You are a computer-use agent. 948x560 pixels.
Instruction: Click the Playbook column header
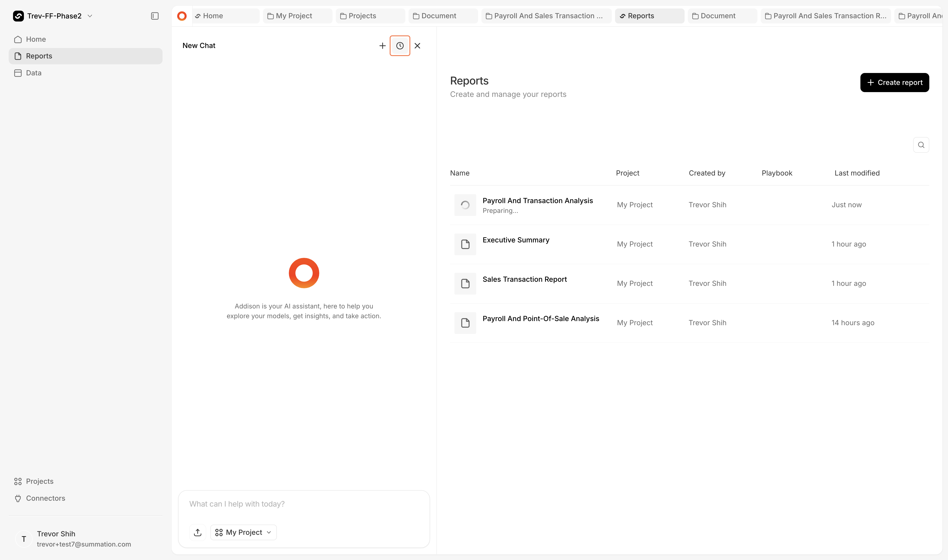pos(777,173)
